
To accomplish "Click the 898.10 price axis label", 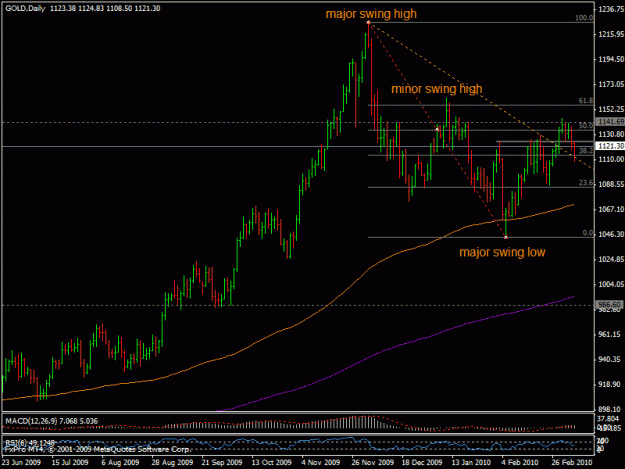I will 611,409.
